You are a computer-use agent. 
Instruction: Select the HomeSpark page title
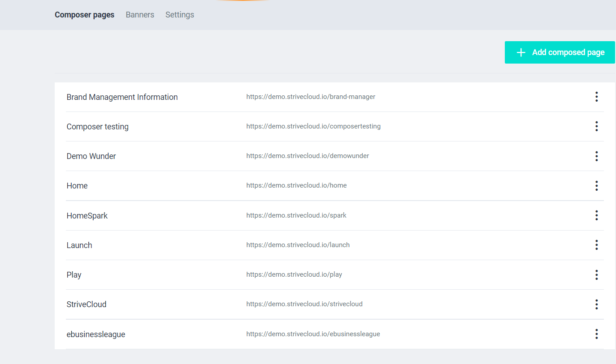pyautogui.click(x=87, y=215)
